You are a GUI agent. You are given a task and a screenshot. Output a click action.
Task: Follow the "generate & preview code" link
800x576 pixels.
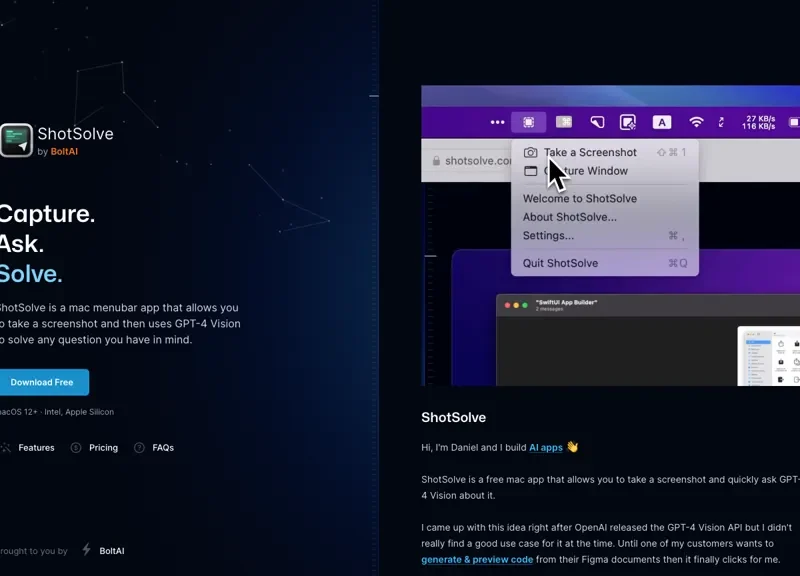point(477,560)
